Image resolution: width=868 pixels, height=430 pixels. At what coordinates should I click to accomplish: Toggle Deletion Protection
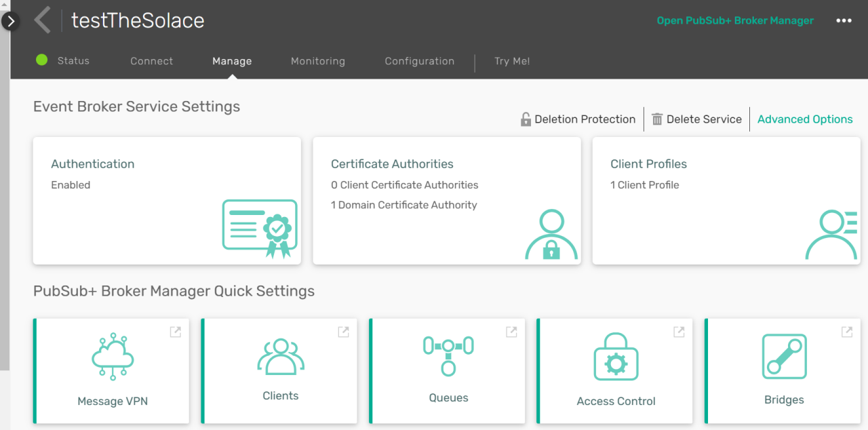click(585, 119)
